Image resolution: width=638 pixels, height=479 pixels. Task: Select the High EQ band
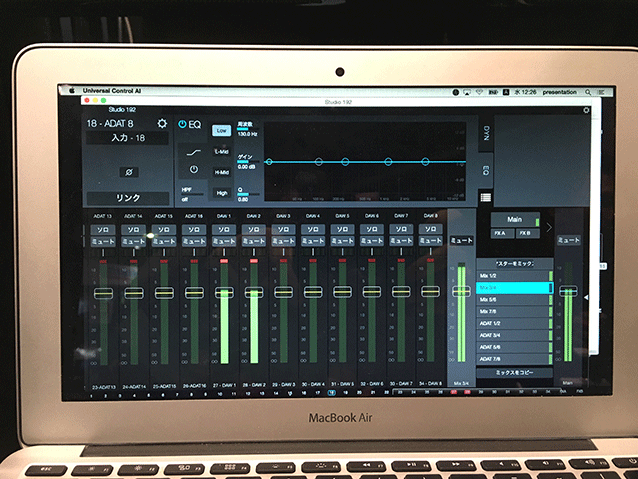click(222, 193)
